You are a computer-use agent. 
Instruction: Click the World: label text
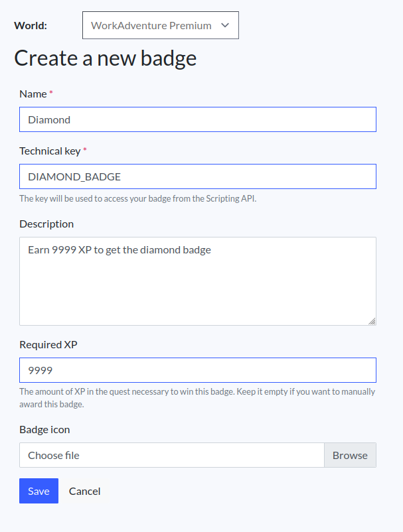click(x=31, y=25)
